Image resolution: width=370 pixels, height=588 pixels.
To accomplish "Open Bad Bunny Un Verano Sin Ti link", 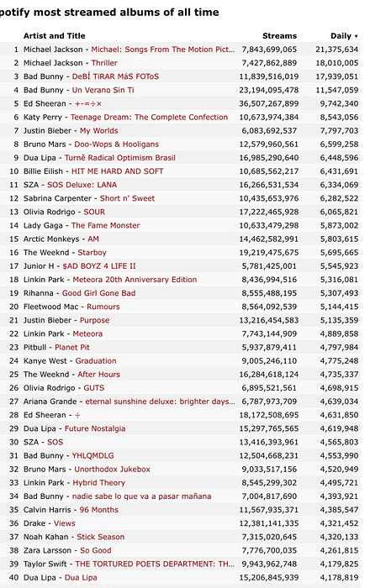I will [103, 90].
